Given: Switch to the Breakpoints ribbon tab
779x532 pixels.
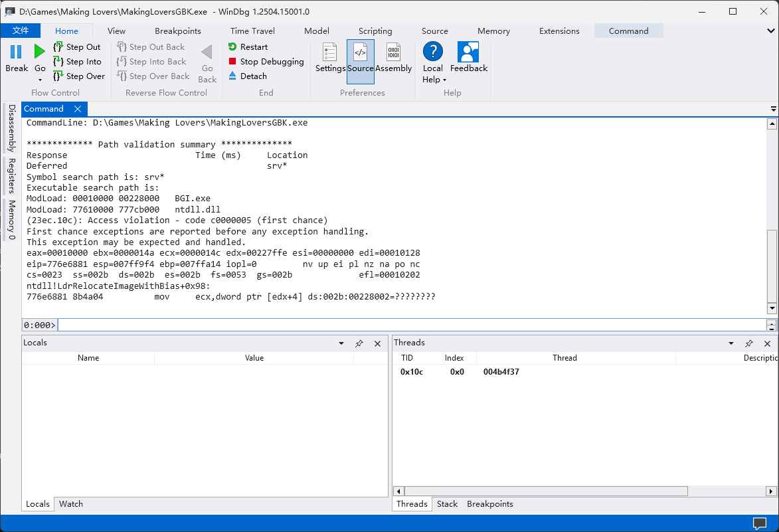Looking at the screenshot, I should [x=178, y=31].
